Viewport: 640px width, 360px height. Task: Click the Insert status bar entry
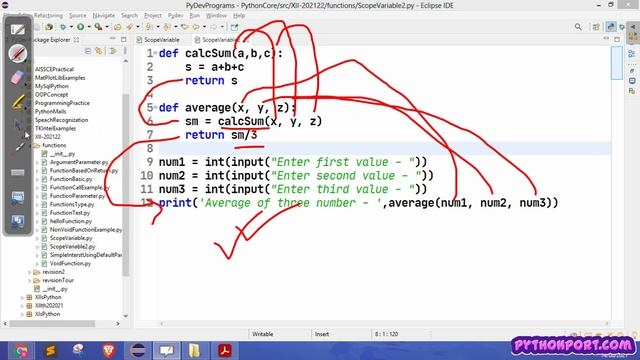(322, 334)
